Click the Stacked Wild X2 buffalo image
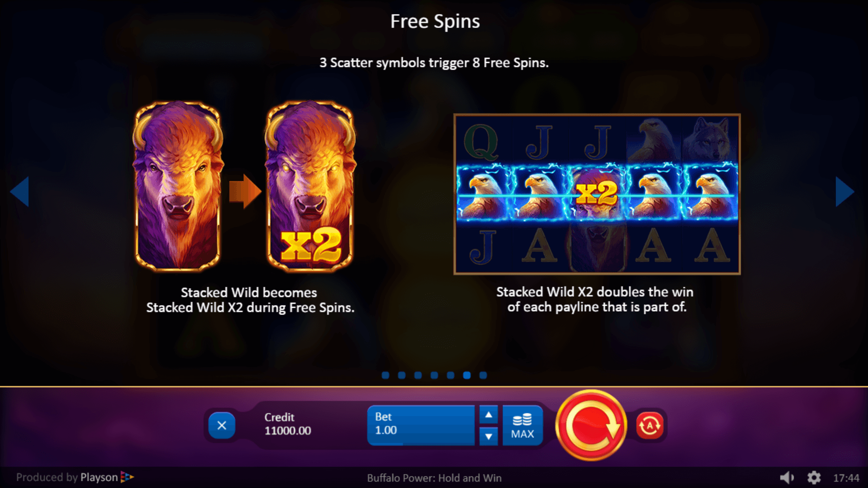This screenshot has width=868, height=488. (x=310, y=186)
